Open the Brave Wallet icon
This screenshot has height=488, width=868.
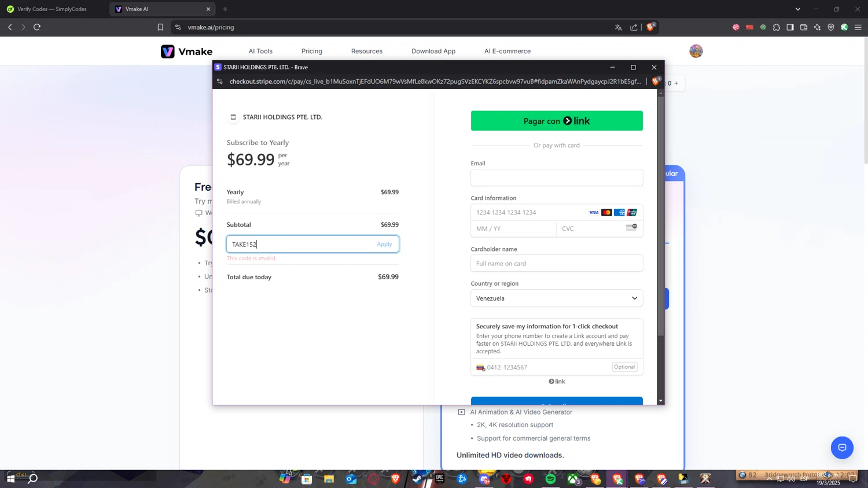pos(804,27)
